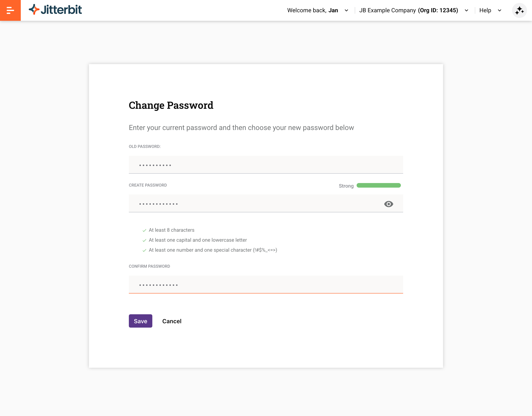This screenshot has width=532, height=416.
Task: Open the Welcome back, Jan user menu
Action: [313, 10]
